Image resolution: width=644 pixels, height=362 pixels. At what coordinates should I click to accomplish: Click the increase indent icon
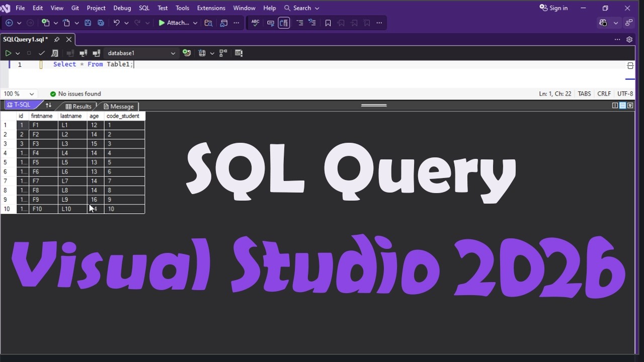312,23
